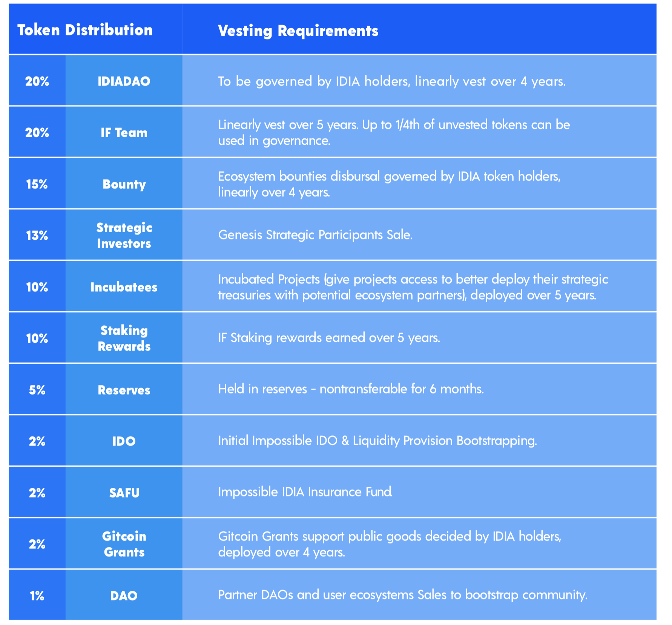Viewport: 672px width, 625px height.
Task: Select the Strategic Investors cell
Action: [x=124, y=235]
